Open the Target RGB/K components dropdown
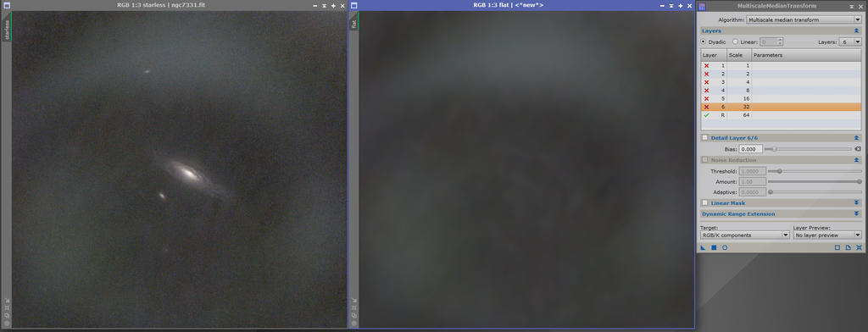Image resolution: width=868 pixels, height=332 pixels. (x=745, y=235)
